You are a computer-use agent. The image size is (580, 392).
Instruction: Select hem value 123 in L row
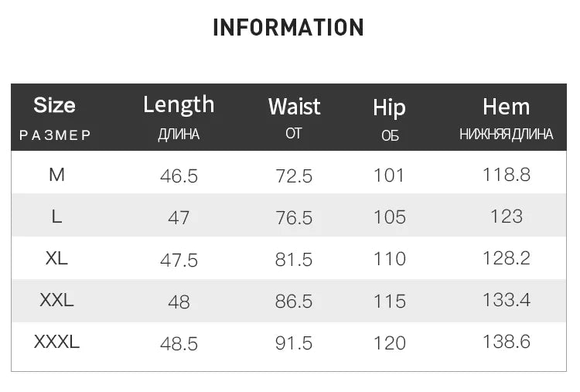coord(506,216)
